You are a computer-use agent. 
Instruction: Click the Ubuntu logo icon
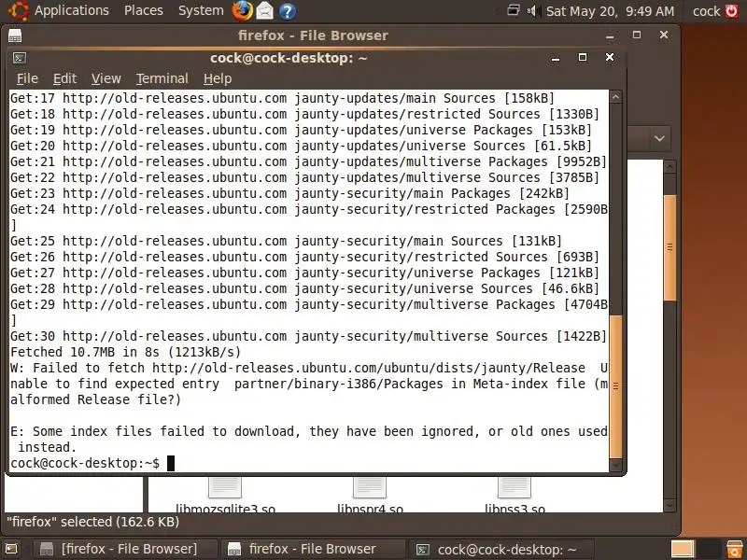click(x=18, y=10)
